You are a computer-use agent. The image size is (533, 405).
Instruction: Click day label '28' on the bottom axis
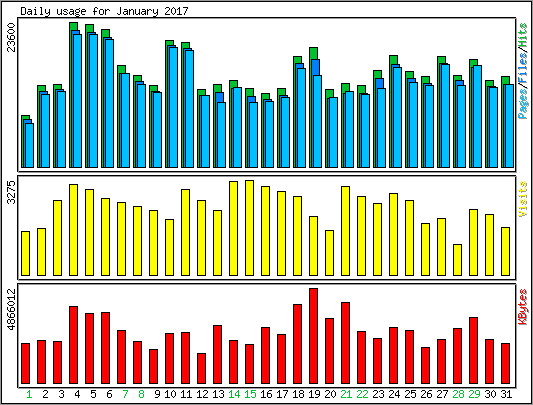(x=458, y=394)
